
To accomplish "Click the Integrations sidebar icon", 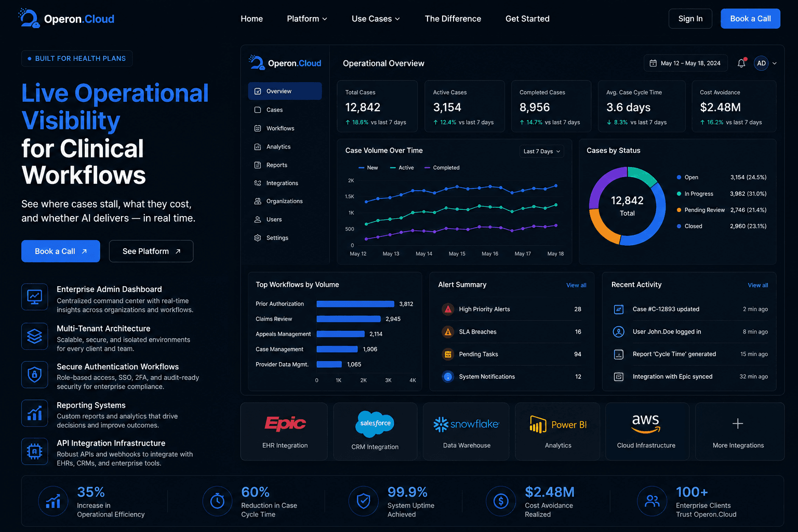I will 258,183.
